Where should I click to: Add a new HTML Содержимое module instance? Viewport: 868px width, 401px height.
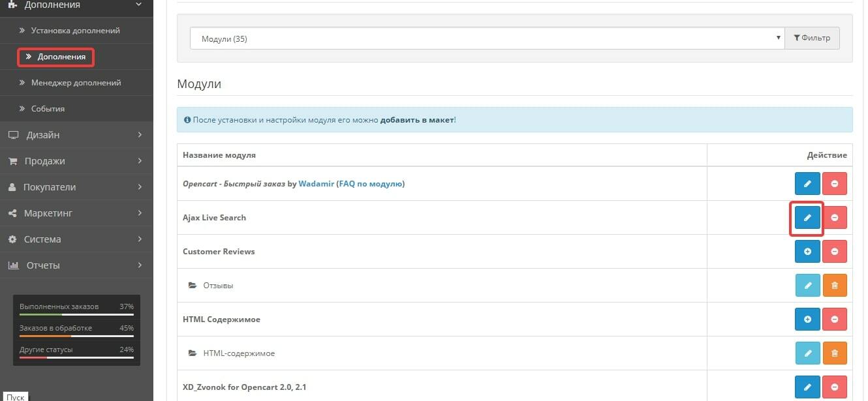click(x=807, y=319)
